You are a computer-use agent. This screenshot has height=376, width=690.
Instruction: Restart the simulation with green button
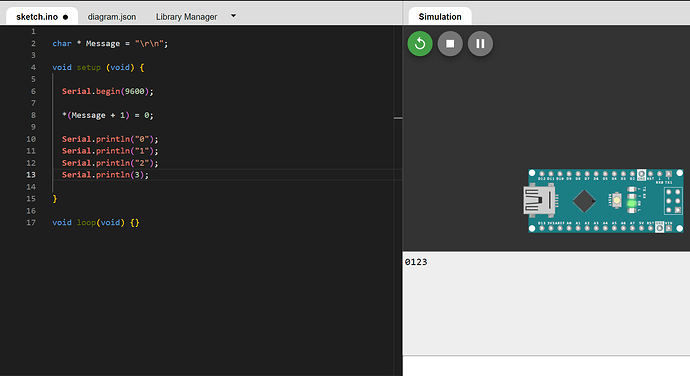click(420, 44)
